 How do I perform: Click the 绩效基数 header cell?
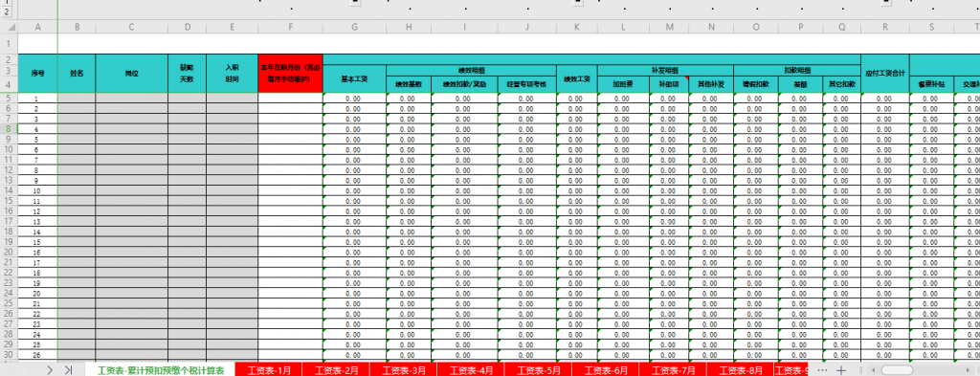point(409,84)
